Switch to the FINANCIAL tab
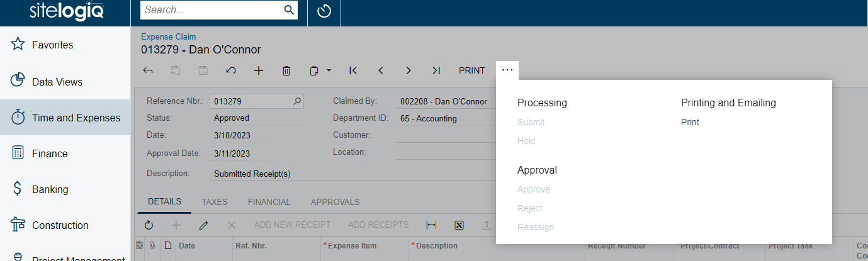 pos(269,202)
